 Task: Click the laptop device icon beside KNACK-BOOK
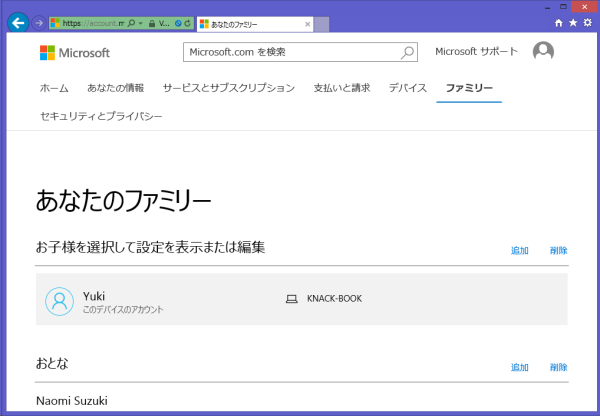tap(292, 299)
